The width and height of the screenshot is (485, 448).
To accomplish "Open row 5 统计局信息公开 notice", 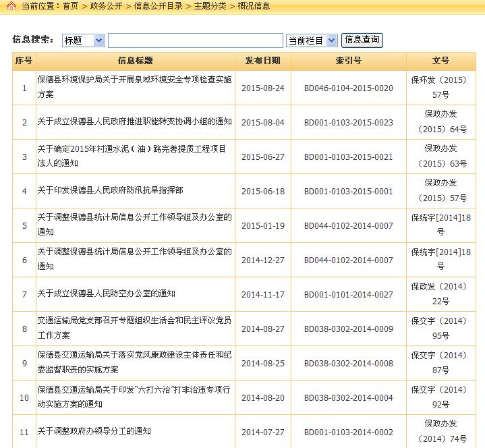I will (x=134, y=225).
